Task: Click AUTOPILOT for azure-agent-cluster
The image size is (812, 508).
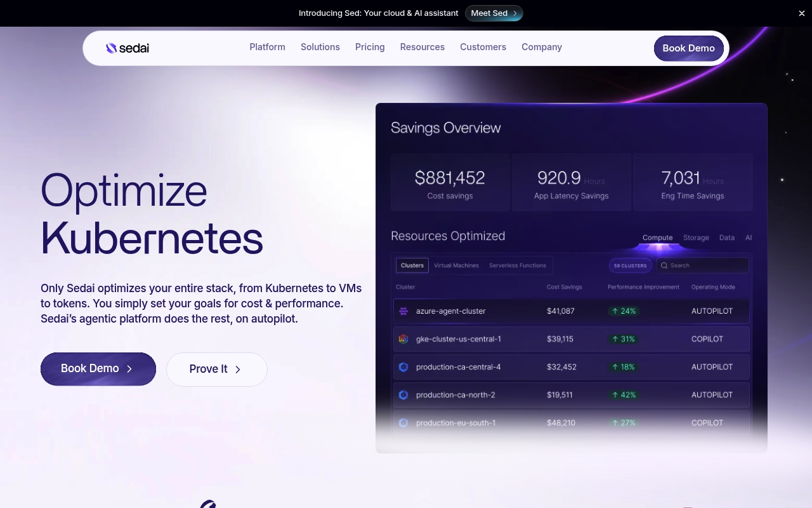Action: 712,311
